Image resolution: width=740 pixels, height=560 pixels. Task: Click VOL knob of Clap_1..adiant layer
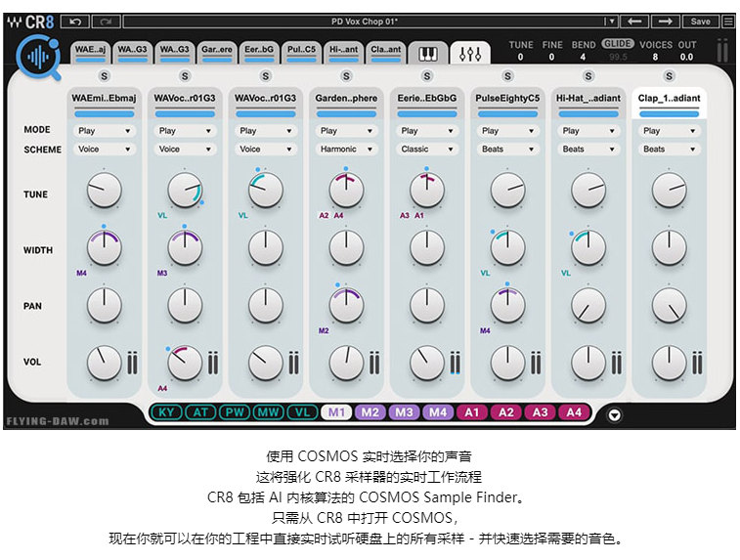click(670, 363)
